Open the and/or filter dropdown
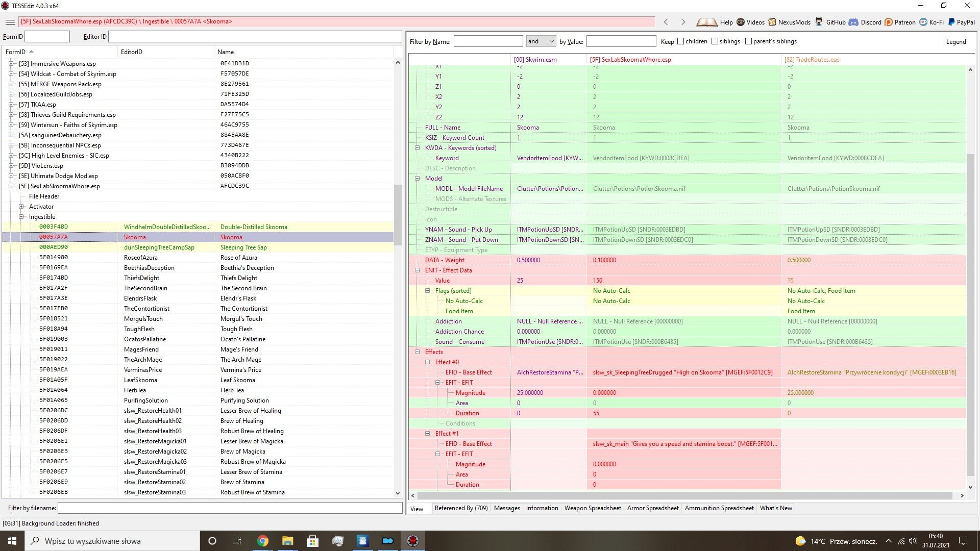The height and width of the screenshot is (551, 980). coord(541,41)
